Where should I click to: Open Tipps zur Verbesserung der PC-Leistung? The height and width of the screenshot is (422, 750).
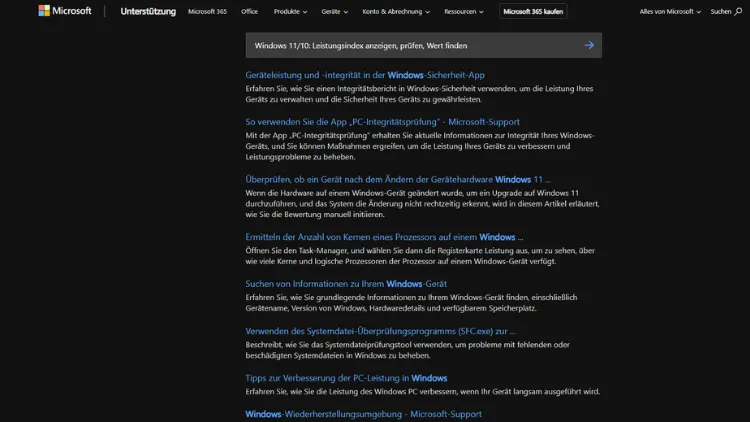346,378
